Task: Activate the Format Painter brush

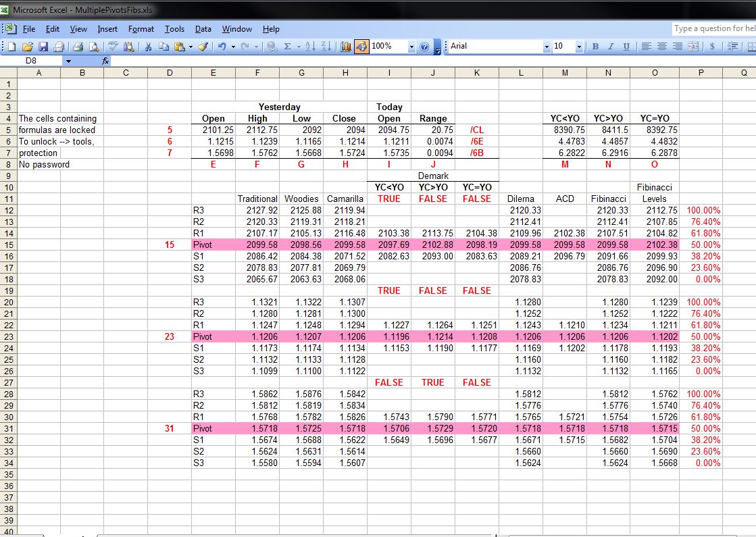Action: (x=203, y=47)
